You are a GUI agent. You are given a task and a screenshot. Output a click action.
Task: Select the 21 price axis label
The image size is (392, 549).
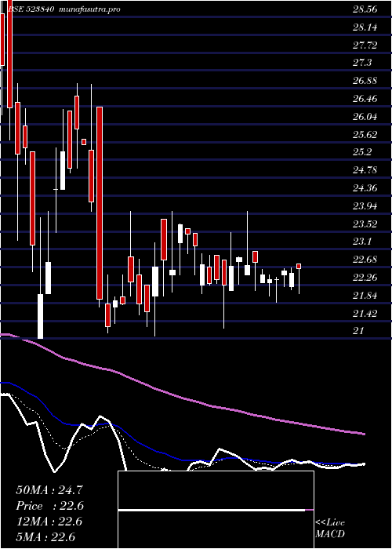pos(358,331)
